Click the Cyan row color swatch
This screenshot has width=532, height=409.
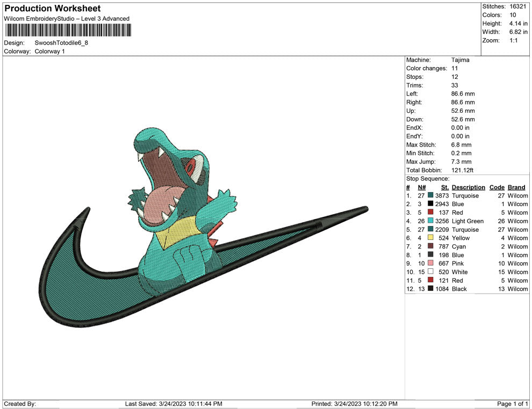pos(430,246)
